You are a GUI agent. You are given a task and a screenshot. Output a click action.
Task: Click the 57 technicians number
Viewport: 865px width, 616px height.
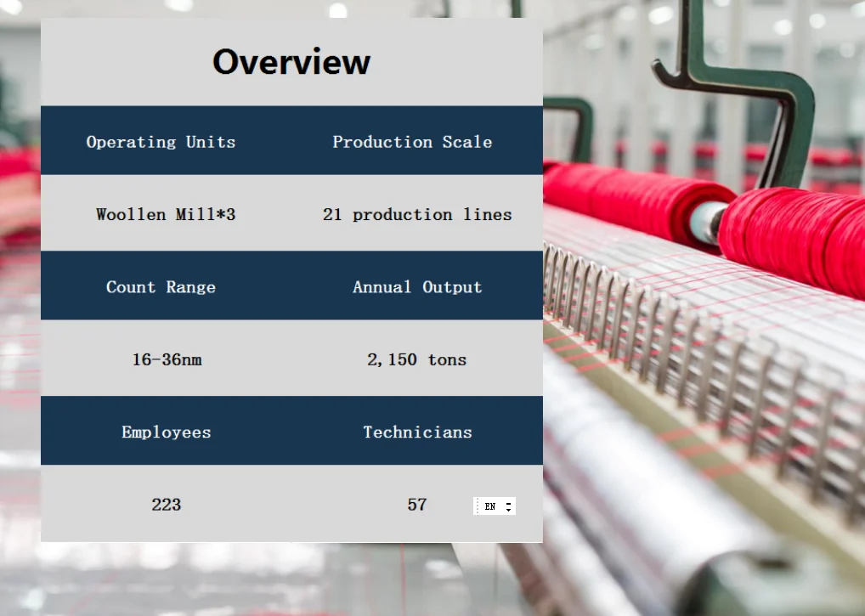coord(416,505)
